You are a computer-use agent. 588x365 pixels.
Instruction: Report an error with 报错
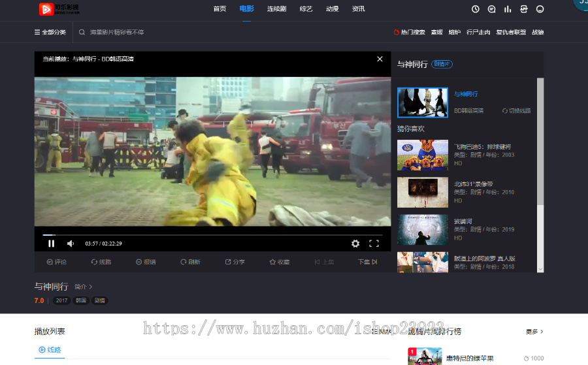146,262
